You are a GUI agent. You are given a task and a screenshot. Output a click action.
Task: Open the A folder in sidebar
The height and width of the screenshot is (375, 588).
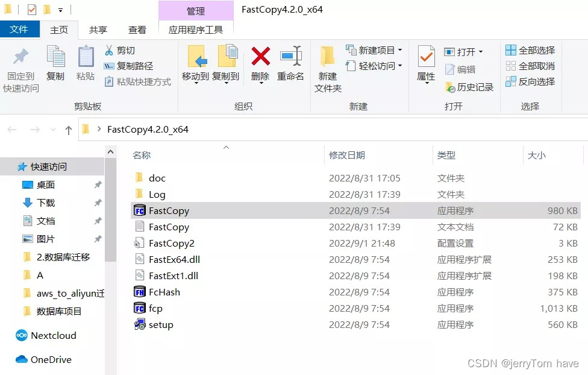(x=40, y=275)
